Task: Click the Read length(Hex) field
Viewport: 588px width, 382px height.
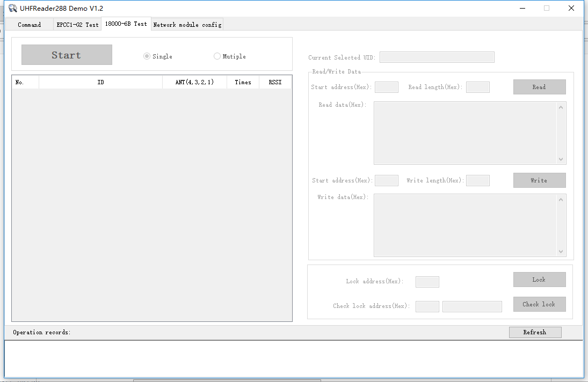Action: tap(478, 87)
